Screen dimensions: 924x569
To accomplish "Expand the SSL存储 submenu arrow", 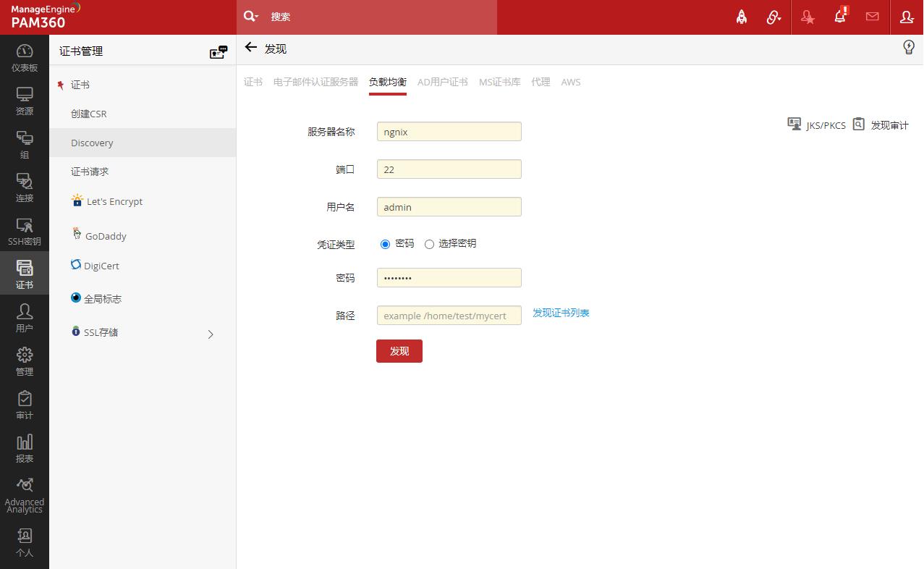I will 211,334.
